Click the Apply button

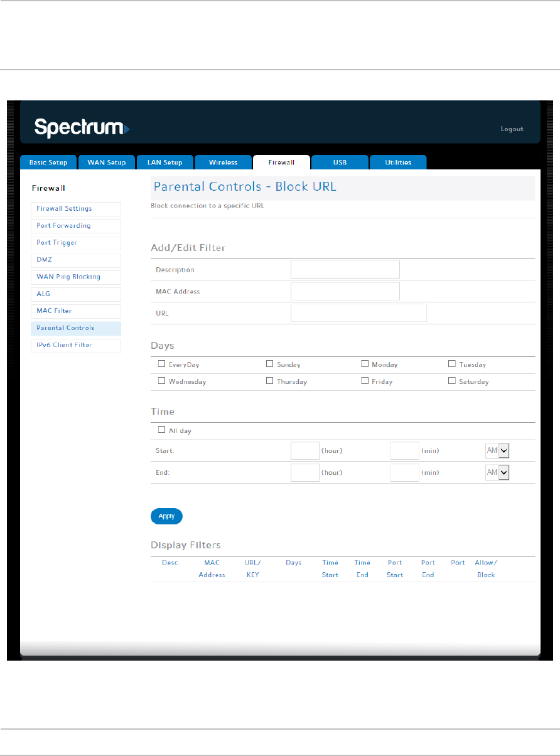point(166,516)
